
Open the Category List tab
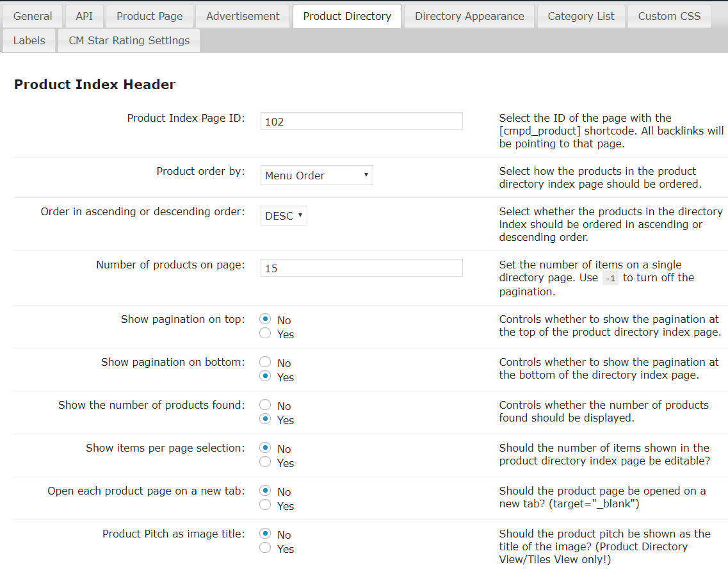point(581,16)
